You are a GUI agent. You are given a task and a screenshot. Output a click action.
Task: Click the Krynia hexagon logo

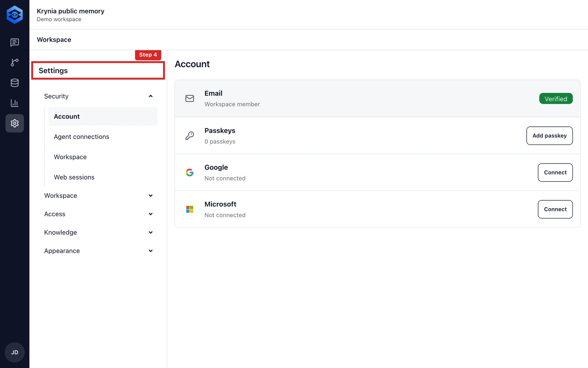[15, 15]
